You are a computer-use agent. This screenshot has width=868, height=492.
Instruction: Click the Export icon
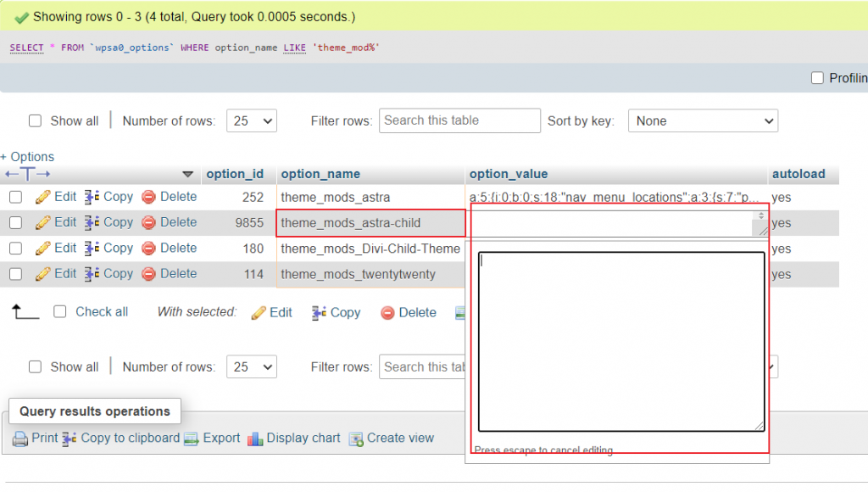point(191,439)
